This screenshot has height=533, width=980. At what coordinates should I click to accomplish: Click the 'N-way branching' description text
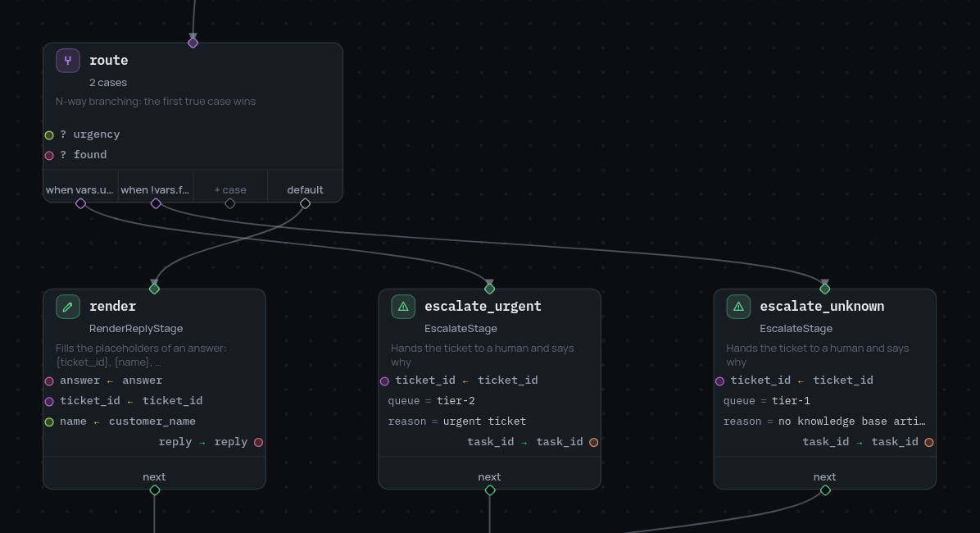(156, 102)
